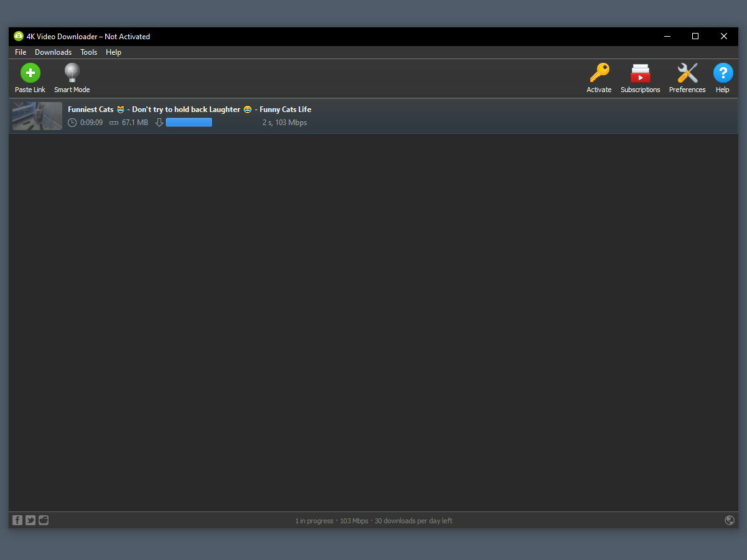Viewport: 747px width, 560px height.
Task: Open the File menu
Action: [21, 52]
